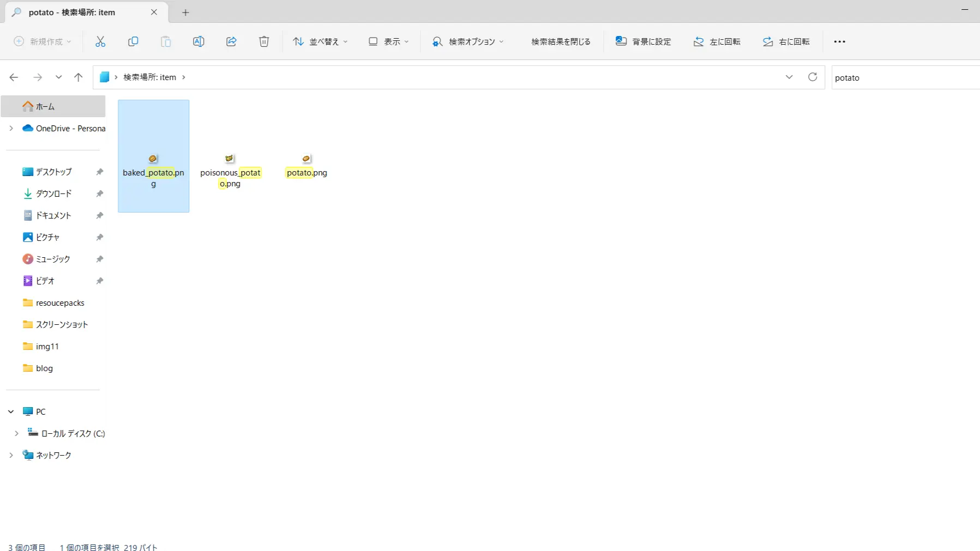
Task: Rotate image right with 右に回転
Action: point(786,41)
